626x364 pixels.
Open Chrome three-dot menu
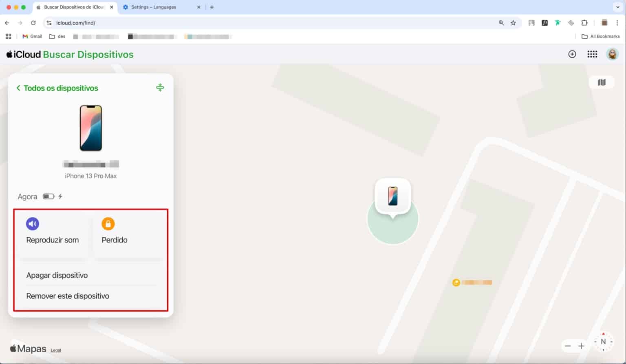[617, 23]
